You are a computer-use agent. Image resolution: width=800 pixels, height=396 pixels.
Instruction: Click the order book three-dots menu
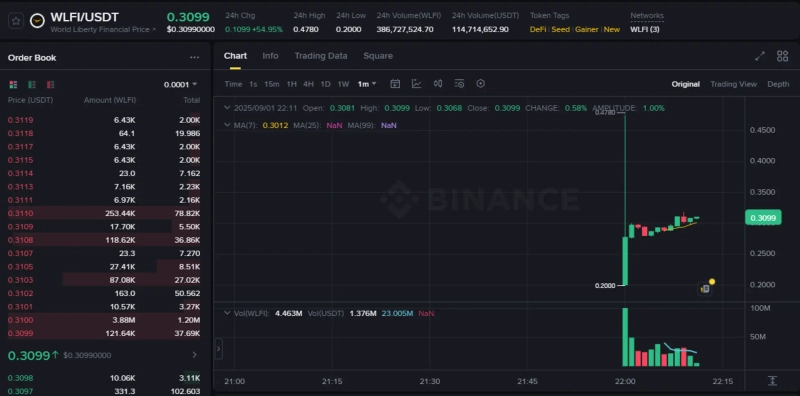pos(194,58)
